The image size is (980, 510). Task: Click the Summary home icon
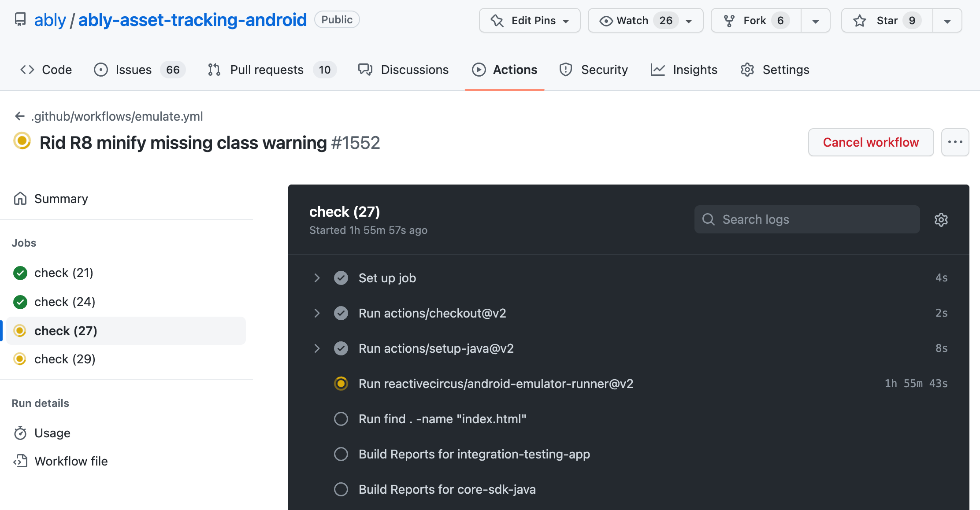pos(20,199)
